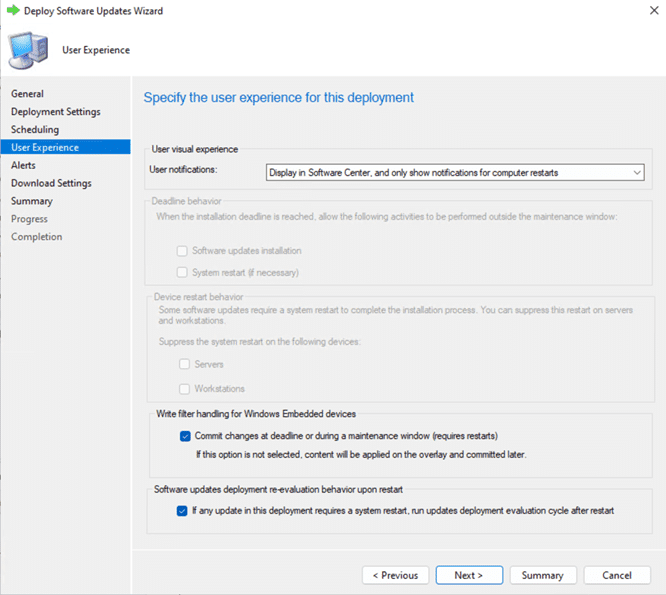This screenshot has height=595, width=666.
Task: Cancel the Deploy Software Updates Wizard
Action: (x=617, y=575)
